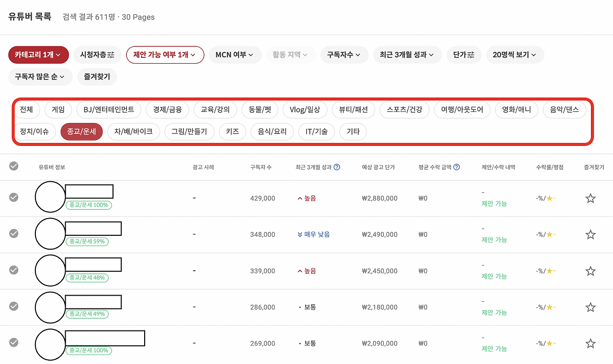This screenshot has height=364, width=613.
Task: Click the 높음 indicator on the first row
Action: pyautogui.click(x=299, y=198)
